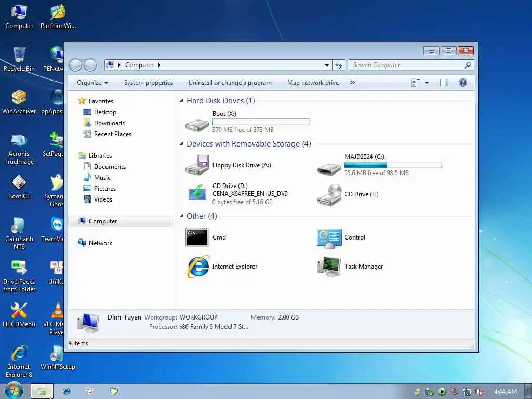Launch WinArchiver from the desktop
The image size is (532, 399).
19,102
